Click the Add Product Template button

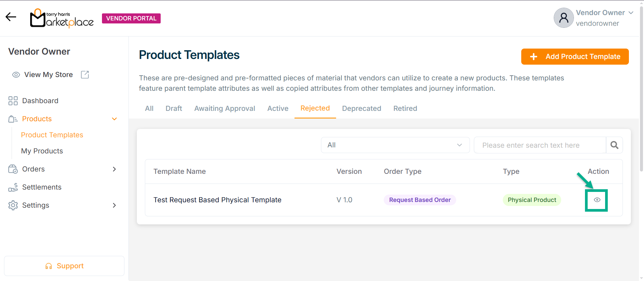point(575,57)
